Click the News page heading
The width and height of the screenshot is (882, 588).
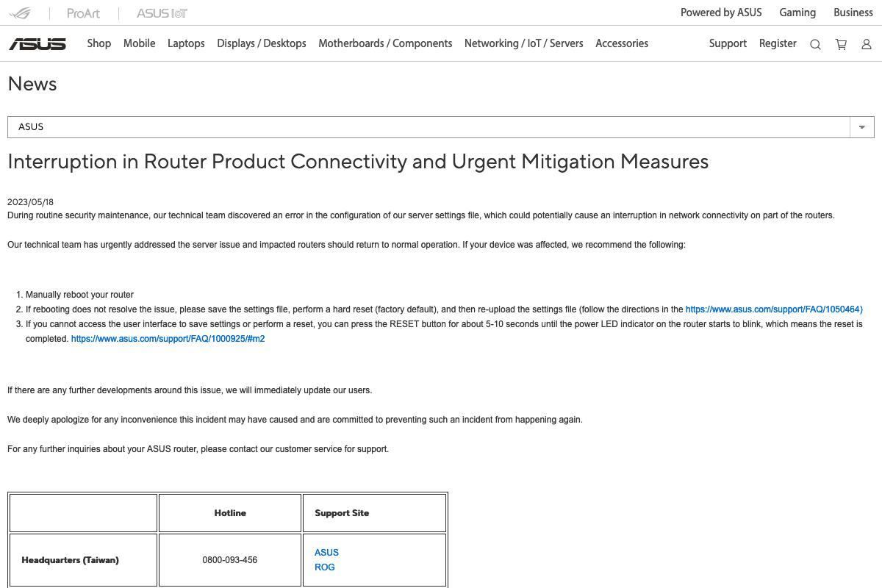pos(32,84)
